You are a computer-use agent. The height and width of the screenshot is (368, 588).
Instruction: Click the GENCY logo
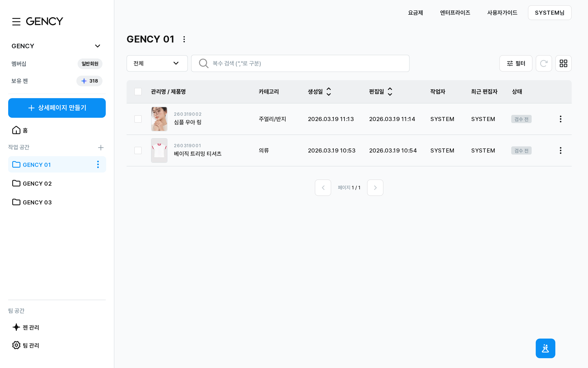click(45, 21)
